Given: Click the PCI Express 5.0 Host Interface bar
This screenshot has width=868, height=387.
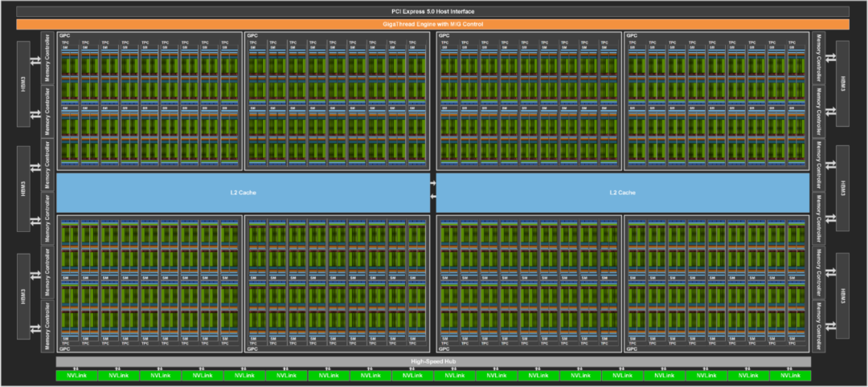Looking at the screenshot, I should (433, 11).
